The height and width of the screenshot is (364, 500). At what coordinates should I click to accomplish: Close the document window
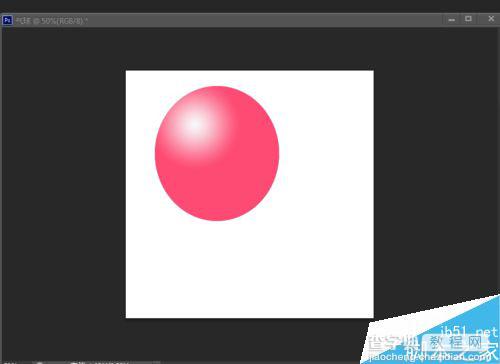click(x=491, y=19)
